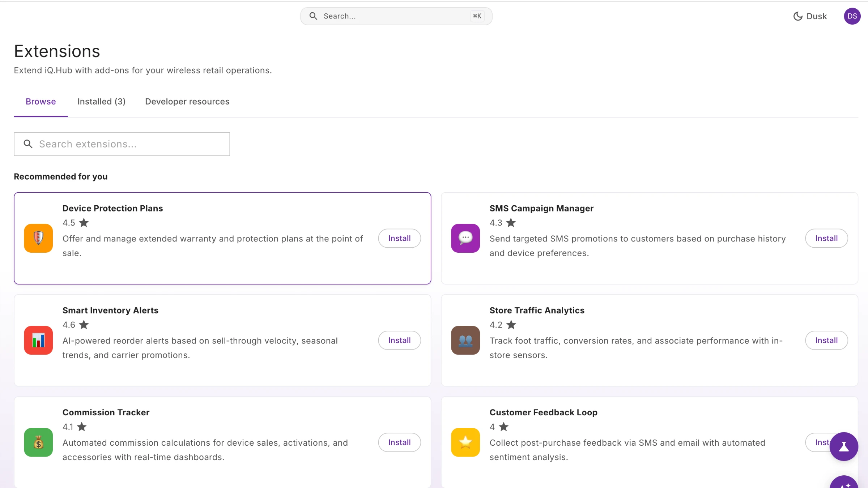Image resolution: width=868 pixels, height=488 pixels.
Task: Click the Recommended for you heading
Action: [x=61, y=176]
